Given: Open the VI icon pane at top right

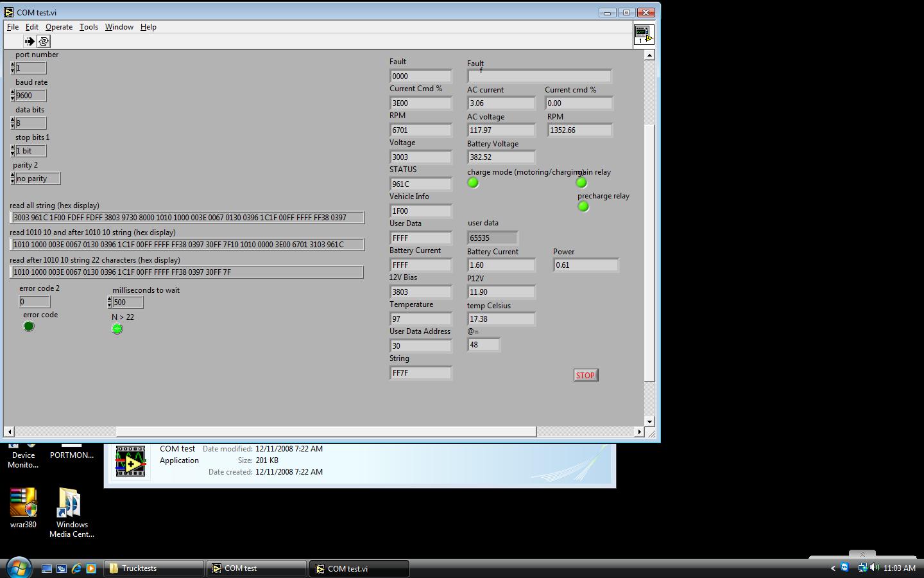Looking at the screenshot, I should 644,34.
